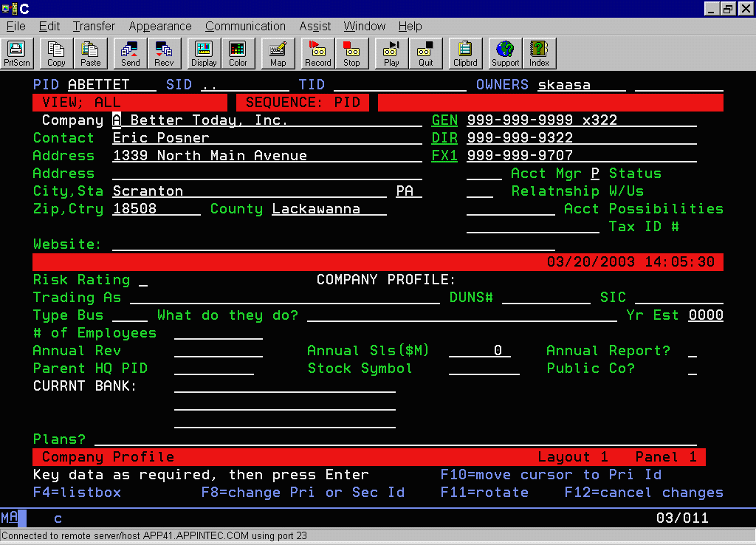Click the Contact field Eric Posner
This screenshot has height=545, width=756.
[267, 138]
